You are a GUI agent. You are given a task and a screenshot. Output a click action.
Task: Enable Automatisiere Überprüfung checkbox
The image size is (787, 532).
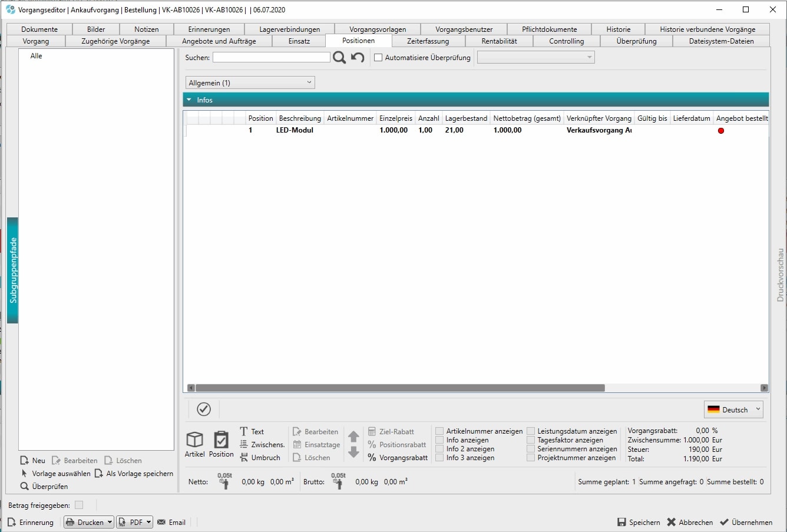pos(378,57)
